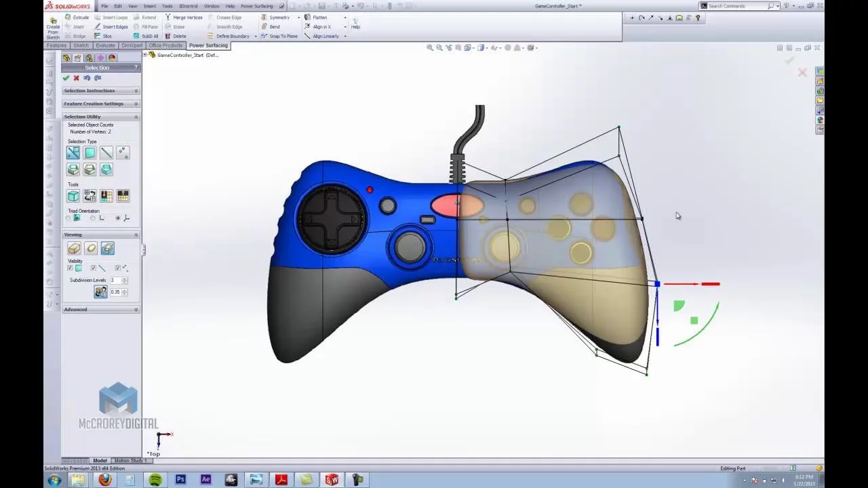Select the Merge Vertices tool
This screenshot has height=488, width=868.
pyautogui.click(x=168, y=17)
